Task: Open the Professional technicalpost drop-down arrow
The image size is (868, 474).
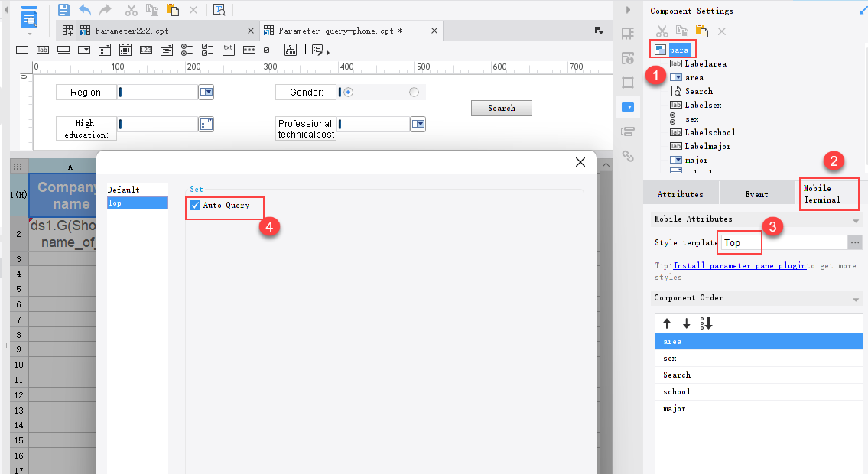Action: tap(418, 124)
